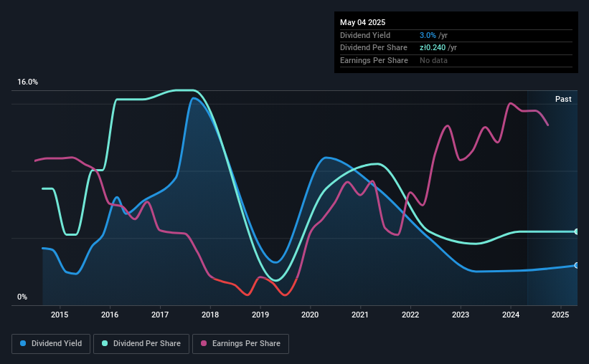Click the zł0.240 dividend per share value
Screen dimensions: 589x364
pos(433,48)
